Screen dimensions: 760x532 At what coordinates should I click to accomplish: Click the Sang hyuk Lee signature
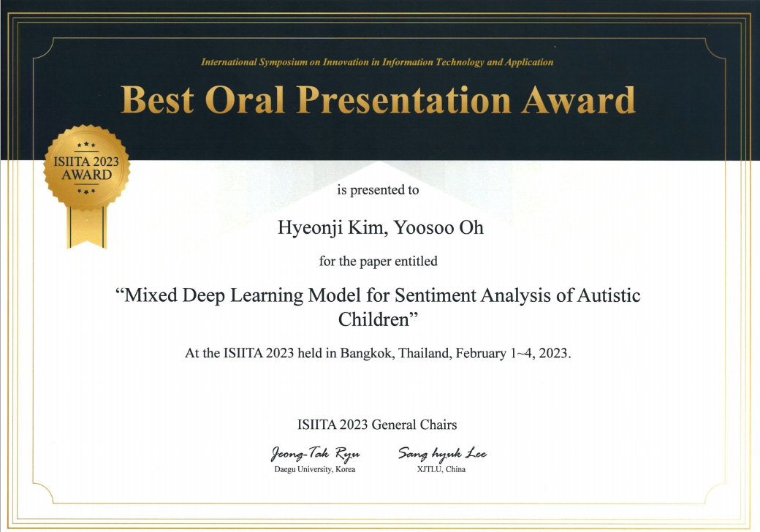click(x=442, y=454)
